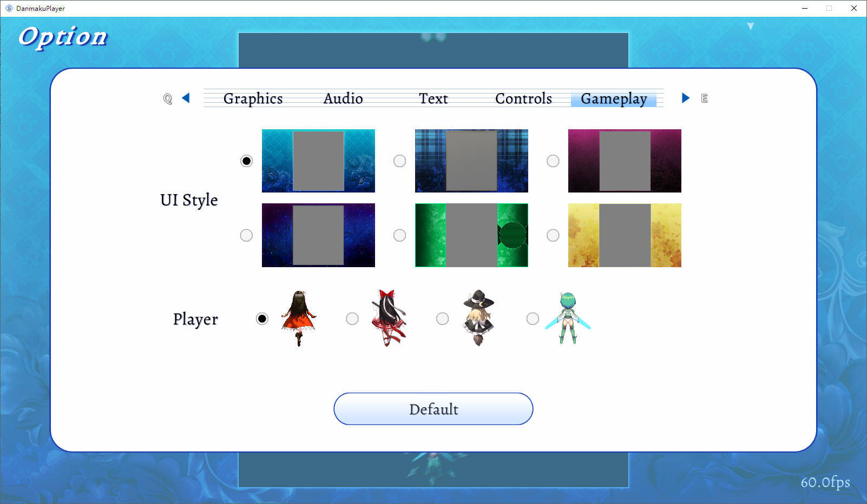Select the red-dress black-haired player character
The width and height of the screenshot is (867, 504).
299,319
